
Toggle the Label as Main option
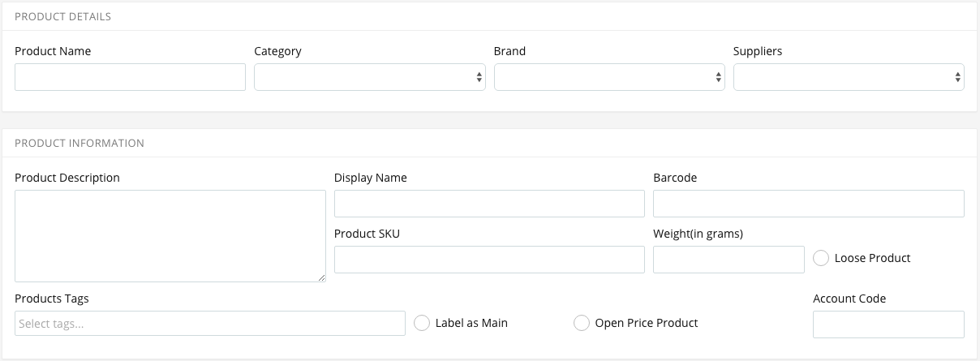pyautogui.click(x=422, y=323)
